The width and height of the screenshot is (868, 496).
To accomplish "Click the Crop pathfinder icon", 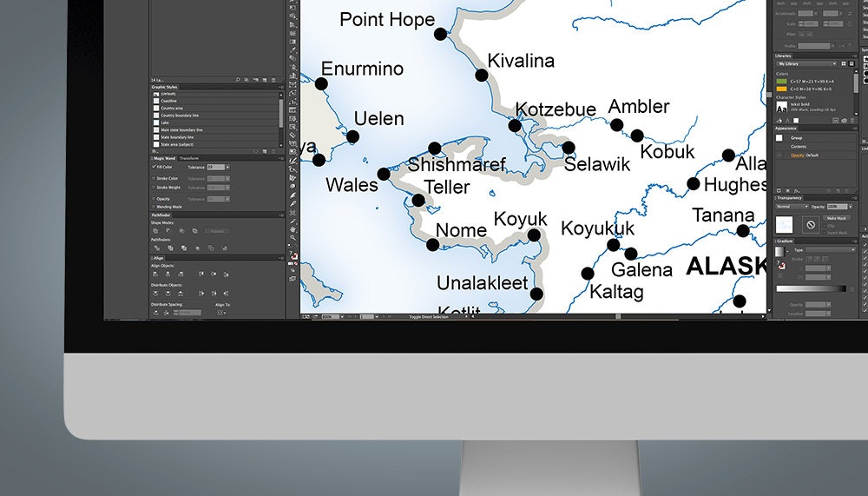I will (x=198, y=248).
